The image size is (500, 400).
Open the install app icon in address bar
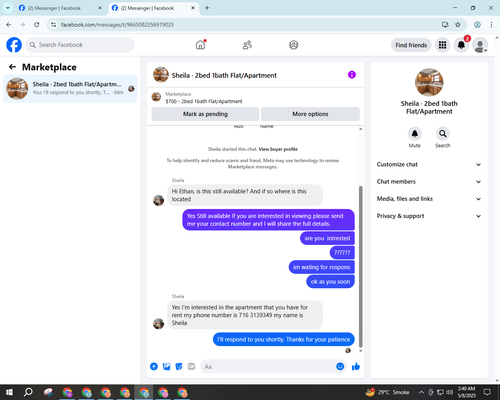point(445,25)
